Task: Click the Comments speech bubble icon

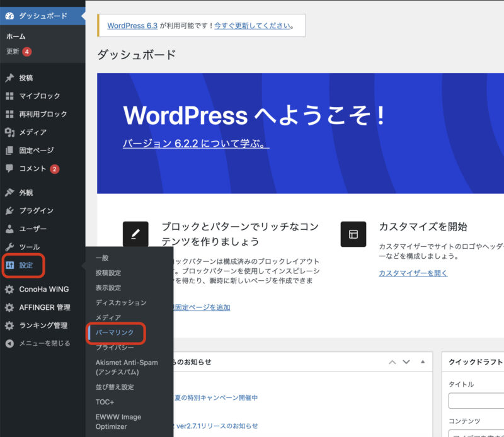Action: point(9,168)
